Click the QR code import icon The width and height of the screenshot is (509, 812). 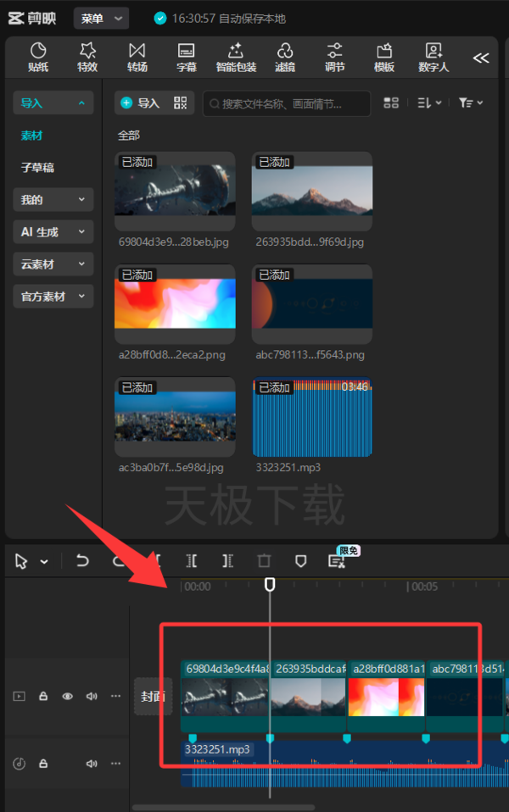tap(180, 103)
